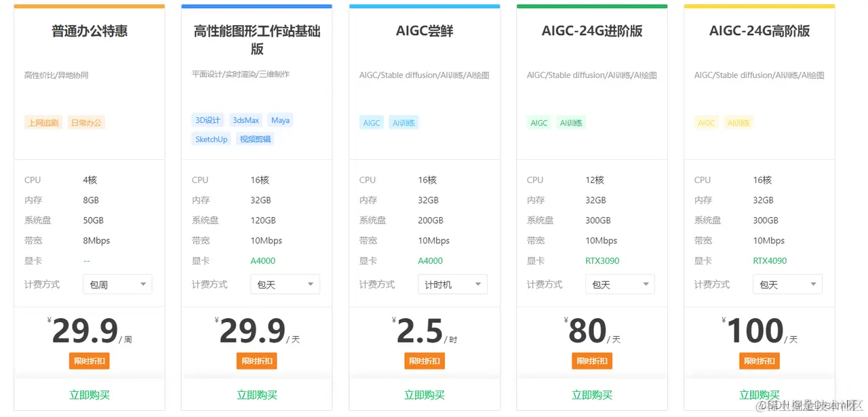Click 立即购买 on 普通办公特惠 card
Screen dimensions: 868x417
point(89,393)
